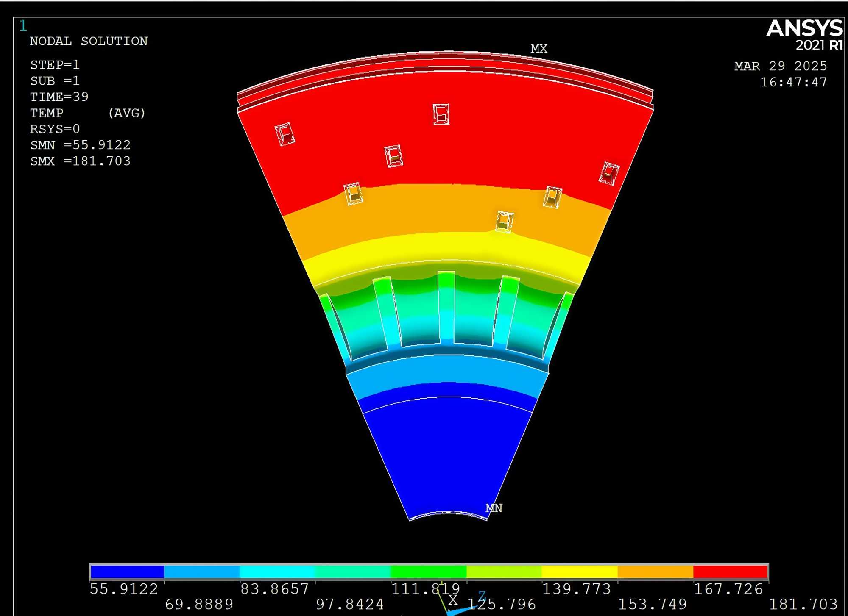This screenshot has width=848, height=616.
Task: Pick the orange legend color band
Action: point(655,572)
